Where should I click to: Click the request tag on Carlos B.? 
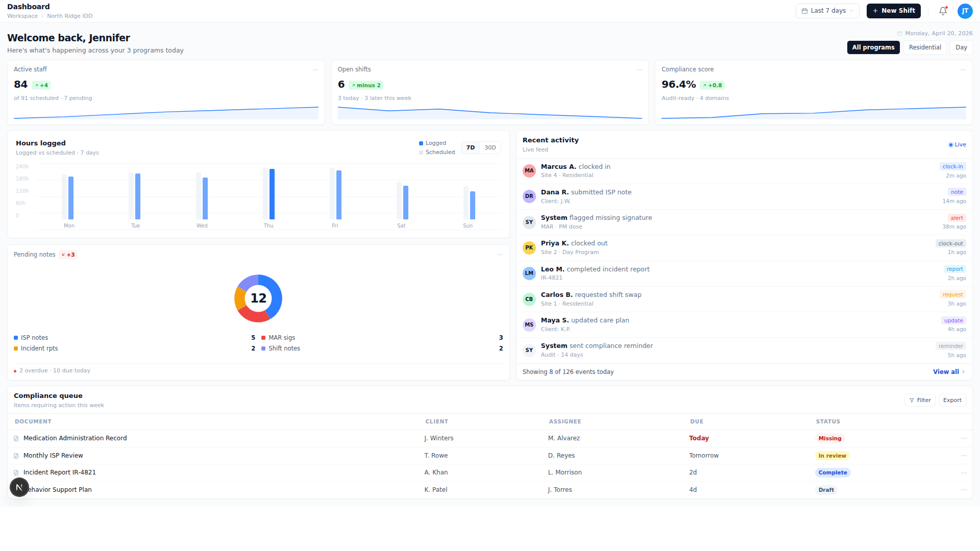[953, 295]
